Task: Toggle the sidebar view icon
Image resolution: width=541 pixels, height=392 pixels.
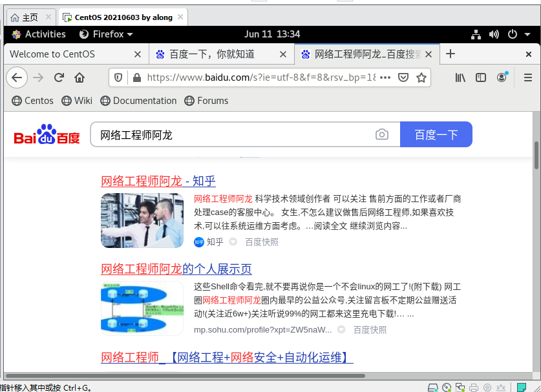Action: point(481,77)
